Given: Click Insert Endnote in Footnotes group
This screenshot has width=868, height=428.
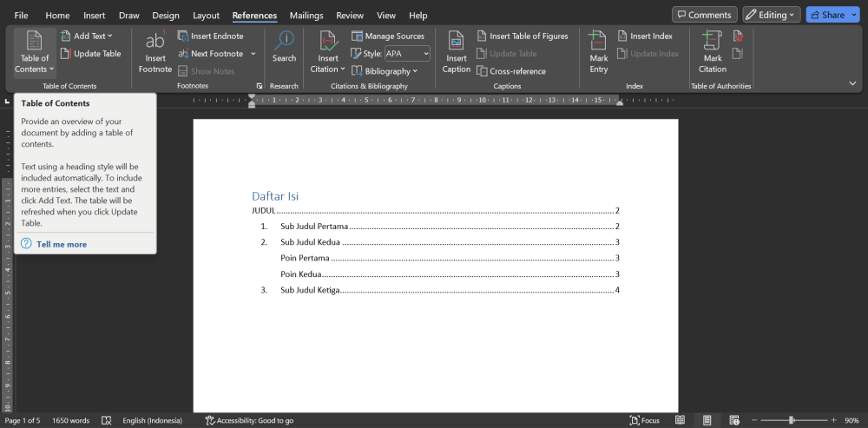Looking at the screenshot, I should click(210, 36).
